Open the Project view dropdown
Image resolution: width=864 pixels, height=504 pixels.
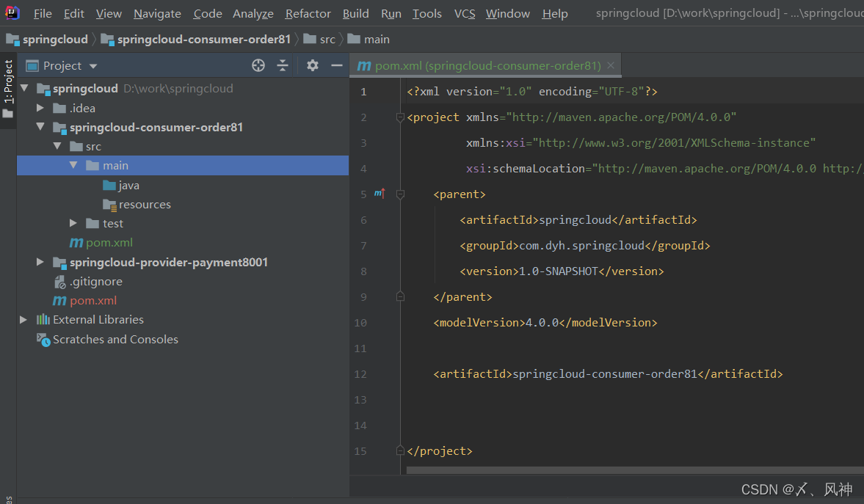[x=93, y=66]
